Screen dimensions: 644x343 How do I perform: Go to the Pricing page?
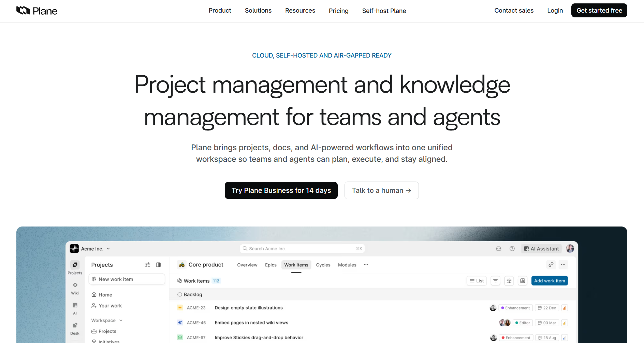click(339, 11)
